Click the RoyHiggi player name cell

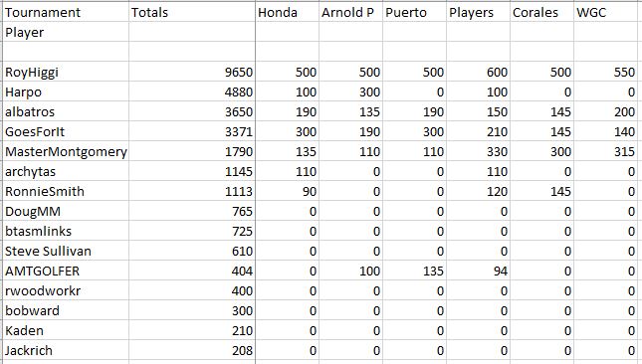[66, 72]
